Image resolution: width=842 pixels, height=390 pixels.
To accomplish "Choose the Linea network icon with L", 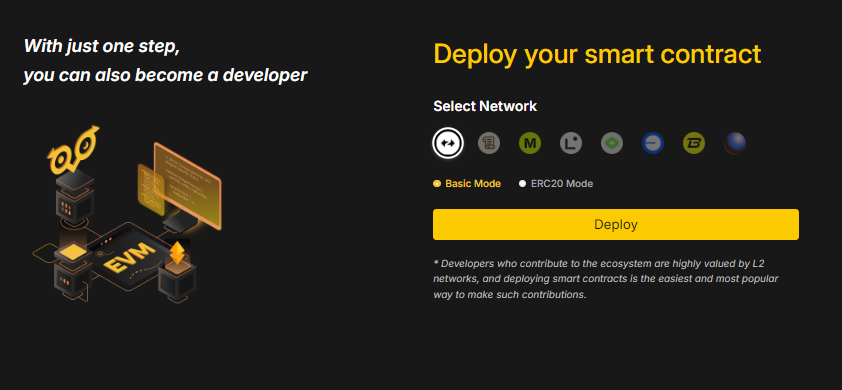I will pos(571,143).
